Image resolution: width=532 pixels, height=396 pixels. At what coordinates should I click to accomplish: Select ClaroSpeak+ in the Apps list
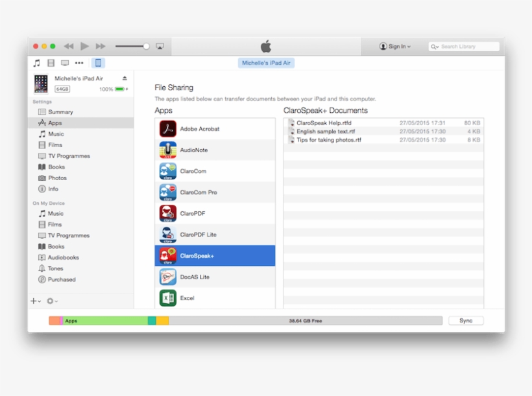click(x=215, y=255)
